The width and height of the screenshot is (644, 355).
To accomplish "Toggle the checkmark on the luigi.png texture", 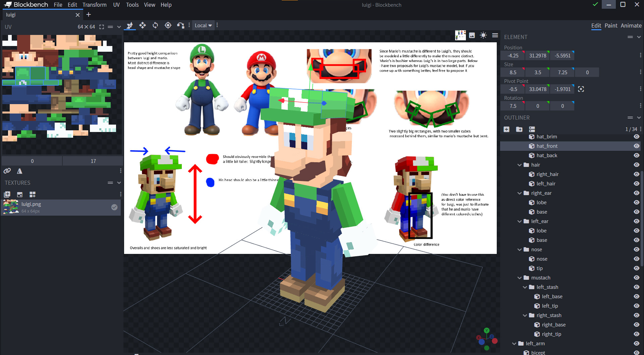I will point(114,207).
